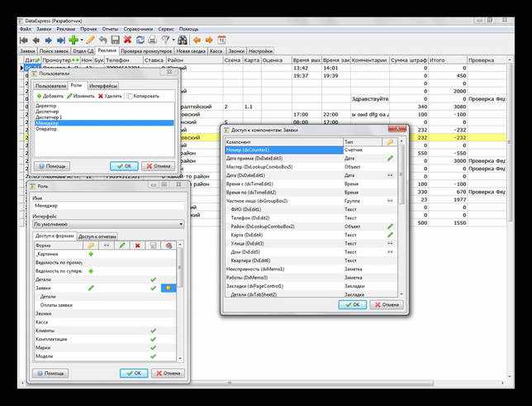Go to next record blue arrow icon
This screenshot has height=406, width=532.
pos(49,40)
